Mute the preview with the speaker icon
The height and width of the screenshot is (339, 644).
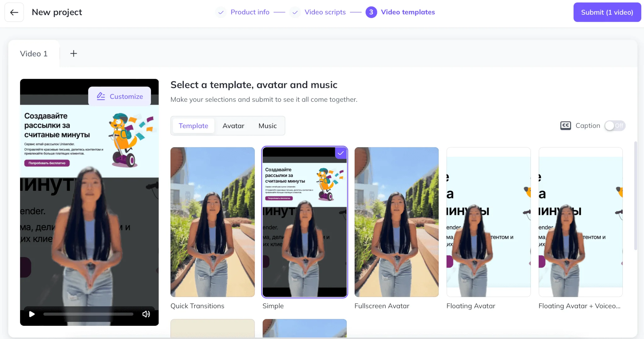(146, 314)
